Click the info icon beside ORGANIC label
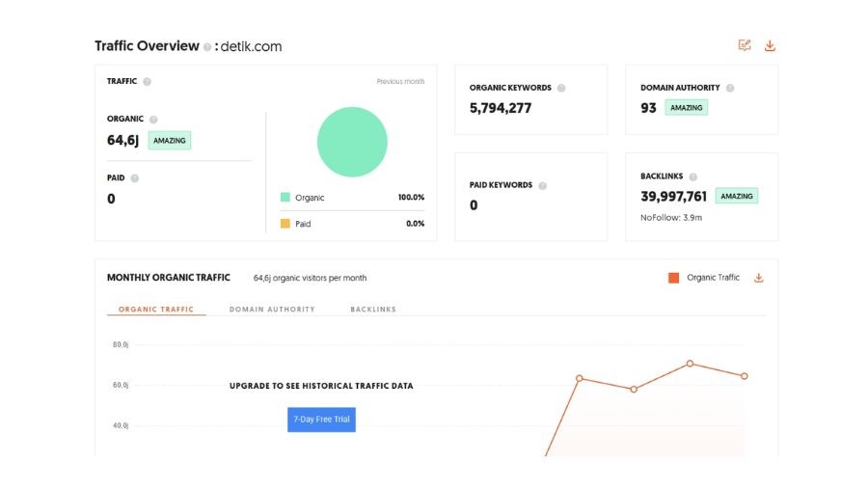This screenshot has height=488, width=868. [153, 120]
